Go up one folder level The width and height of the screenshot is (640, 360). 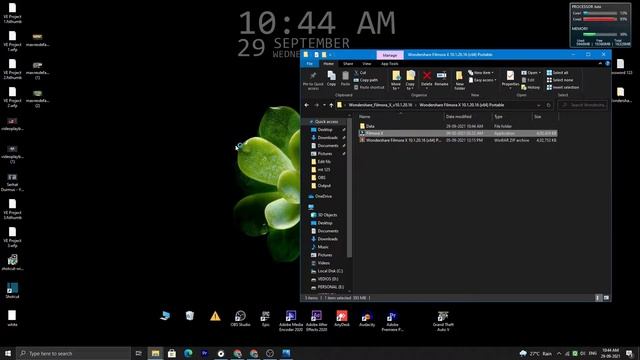click(331, 105)
